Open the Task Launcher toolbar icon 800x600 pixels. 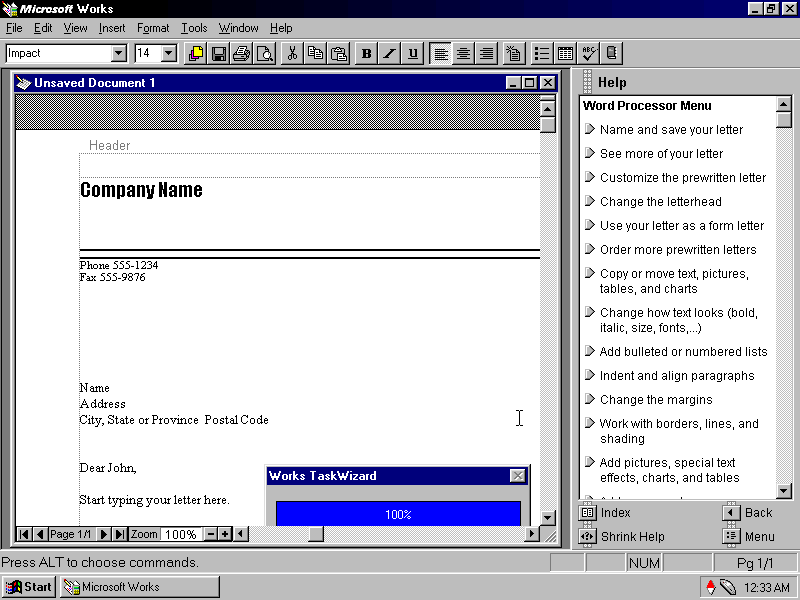(195, 54)
